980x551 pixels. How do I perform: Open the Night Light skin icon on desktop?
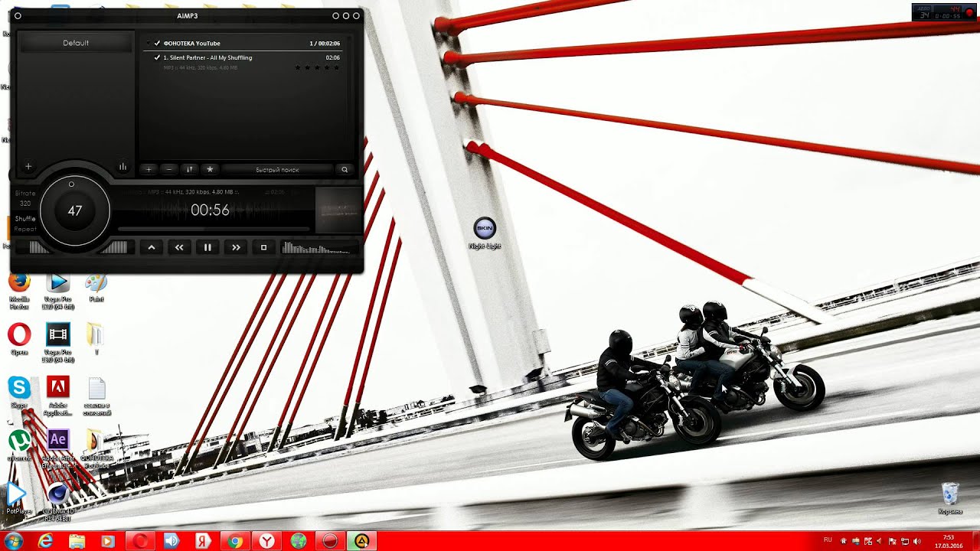pos(485,233)
